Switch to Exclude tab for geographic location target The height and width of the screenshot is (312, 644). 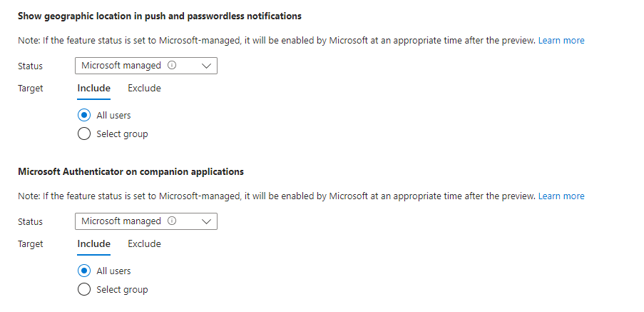coord(144,89)
